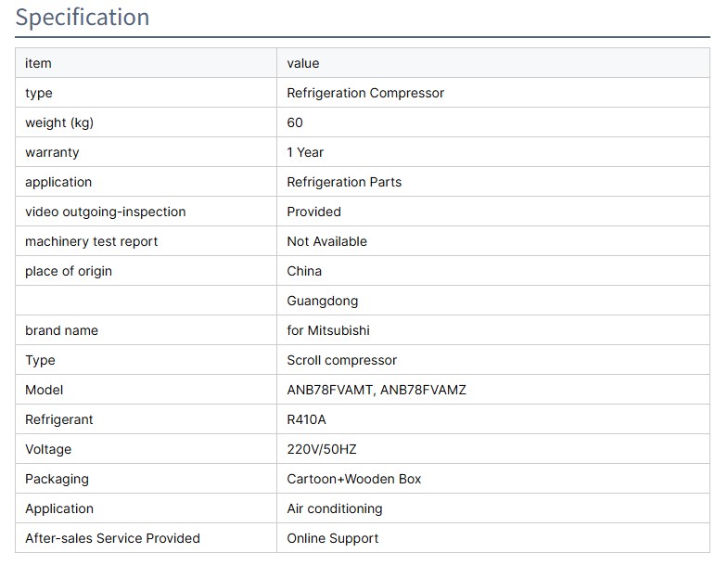
Task: Click the Specification heading
Action: click(83, 18)
